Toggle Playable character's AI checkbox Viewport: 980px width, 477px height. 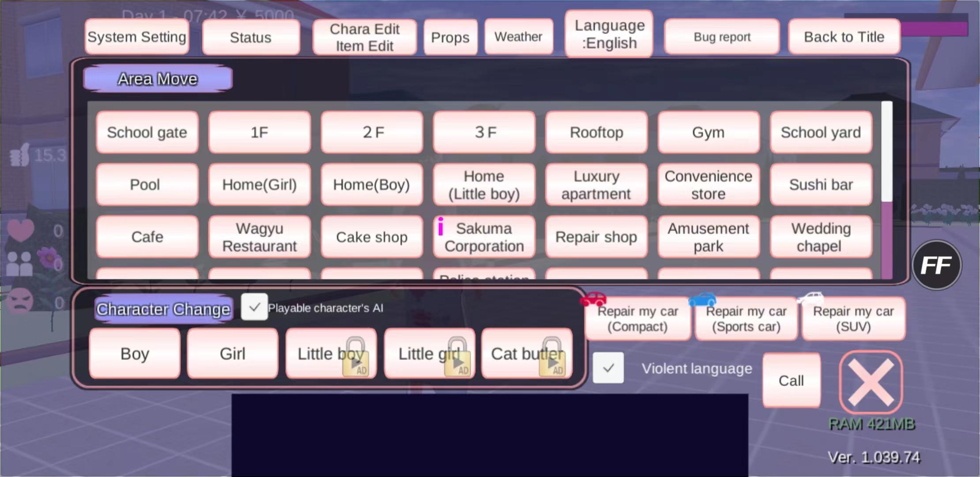coord(254,307)
